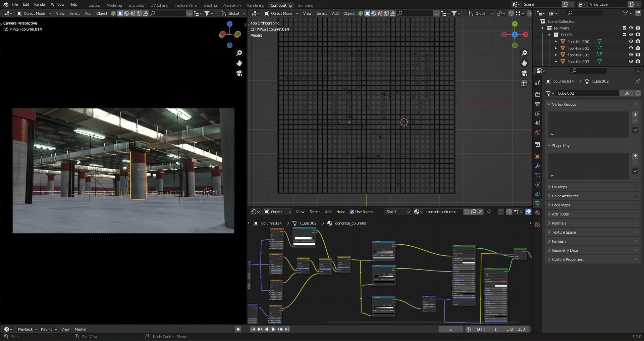Open Texture properties checker tab
Image resolution: width=644 pixels, height=341 pixels.
click(538, 225)
